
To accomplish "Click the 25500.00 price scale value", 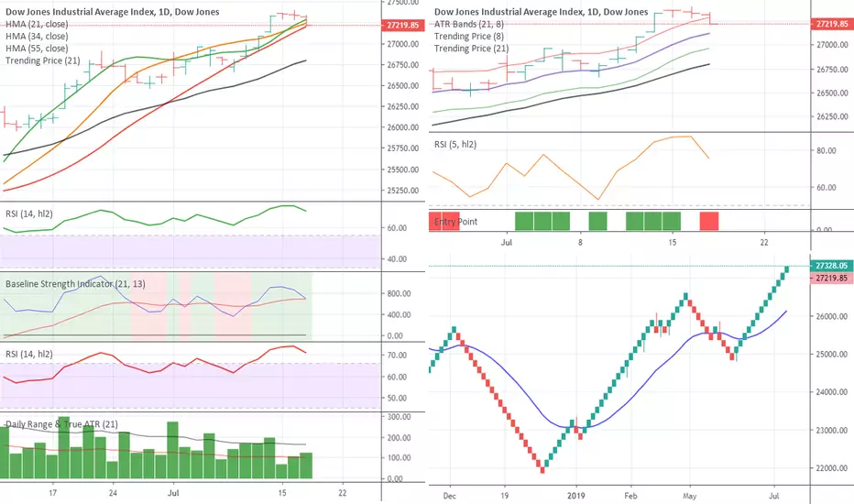I will click(x=403, y=170).
